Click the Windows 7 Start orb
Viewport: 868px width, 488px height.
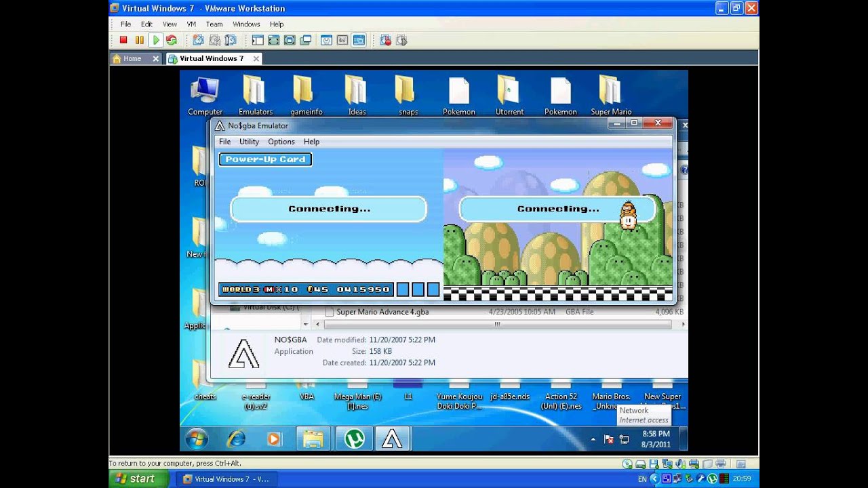pos(197,439)
